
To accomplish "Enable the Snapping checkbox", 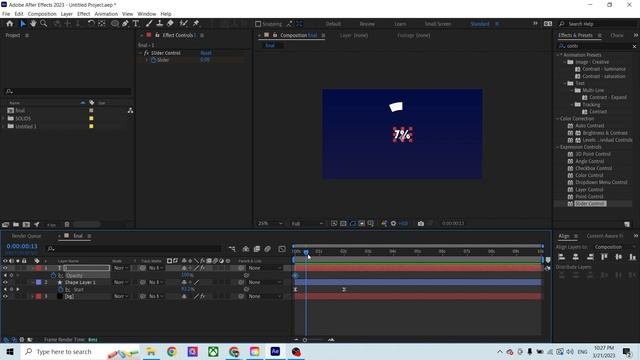I will click(x=258, y=24).
